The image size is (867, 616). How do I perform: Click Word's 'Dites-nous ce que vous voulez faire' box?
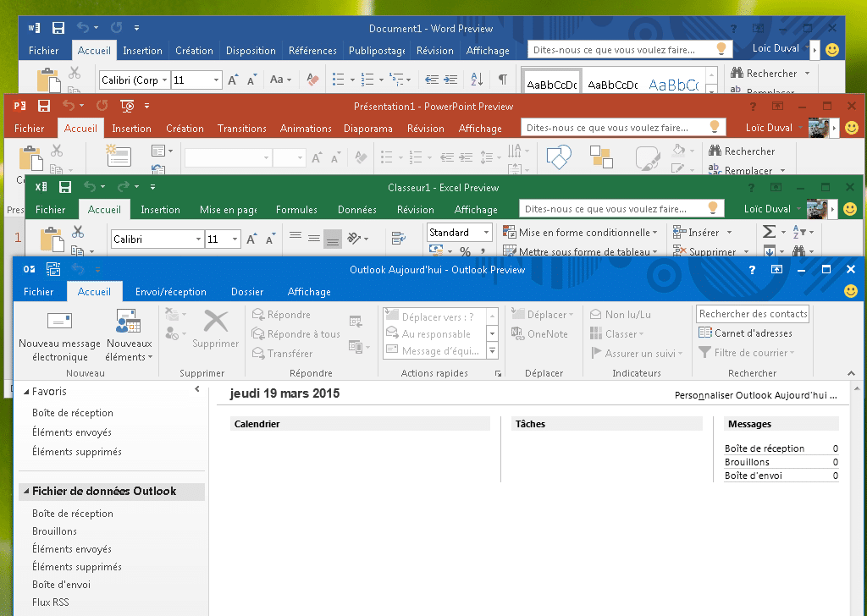630,50
